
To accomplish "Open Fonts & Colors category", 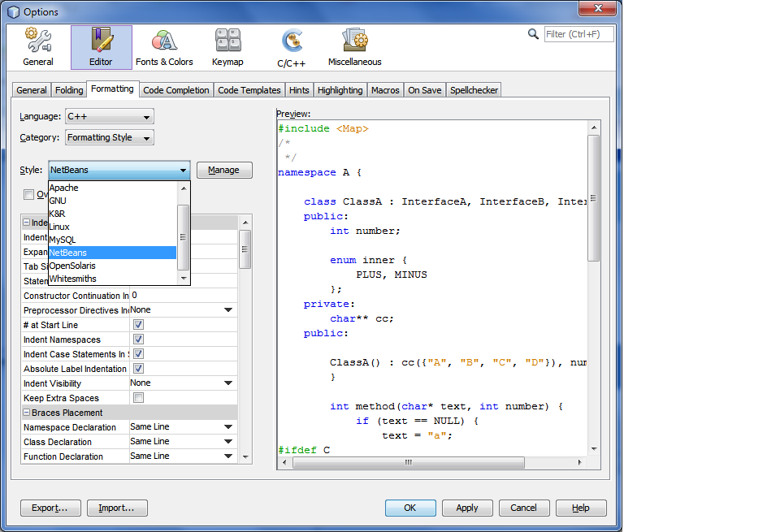I will 164,46.
